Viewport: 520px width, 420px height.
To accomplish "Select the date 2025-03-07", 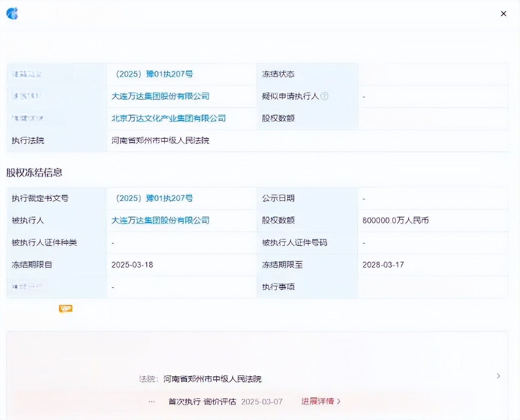I will [x=262, y=402].
